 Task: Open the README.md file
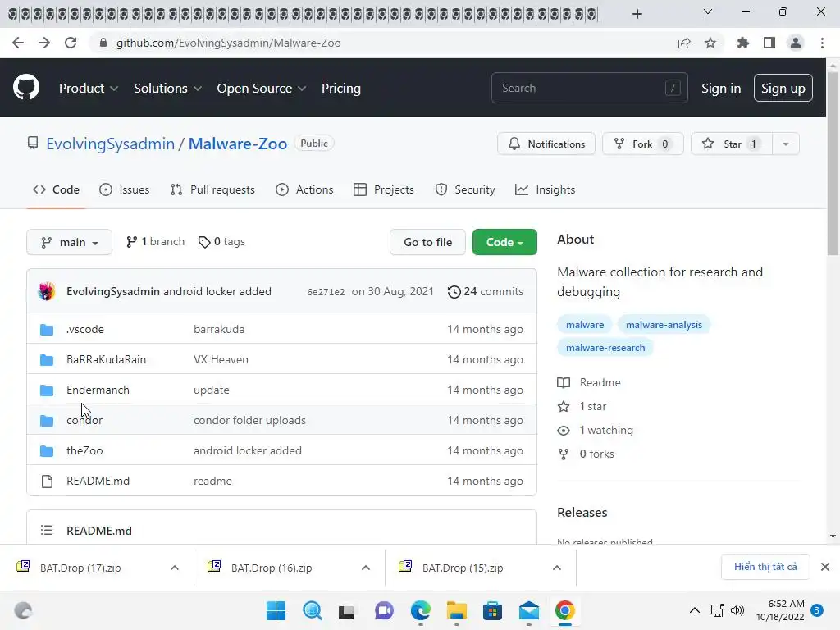[x=98, y=481]
